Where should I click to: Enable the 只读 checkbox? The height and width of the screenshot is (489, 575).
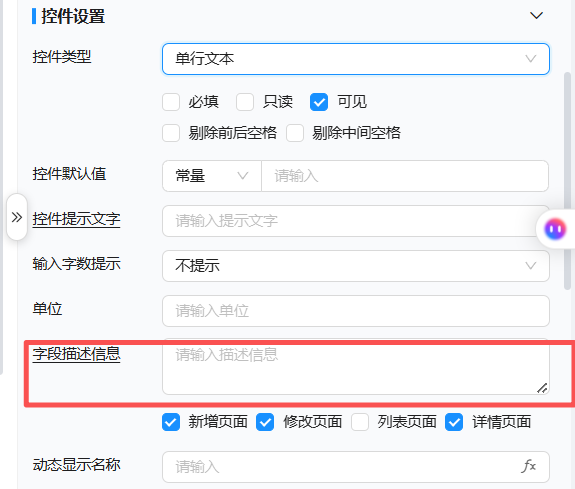[x=245, y=102]
